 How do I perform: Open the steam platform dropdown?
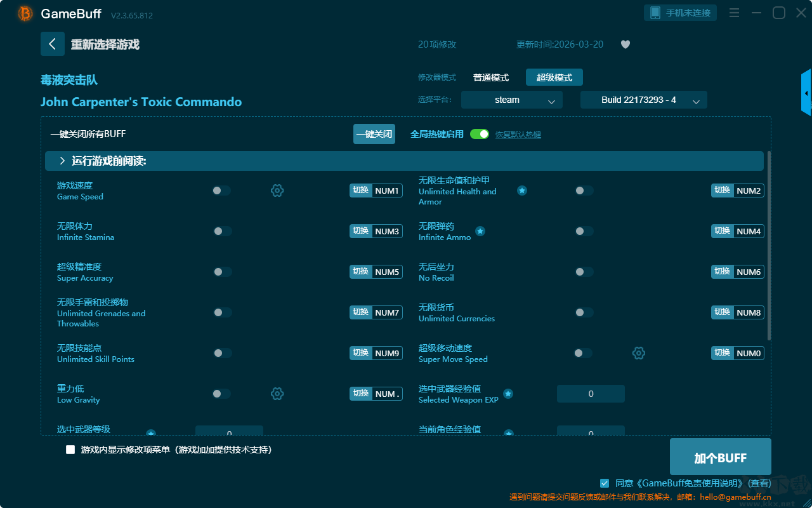point(512,100)
